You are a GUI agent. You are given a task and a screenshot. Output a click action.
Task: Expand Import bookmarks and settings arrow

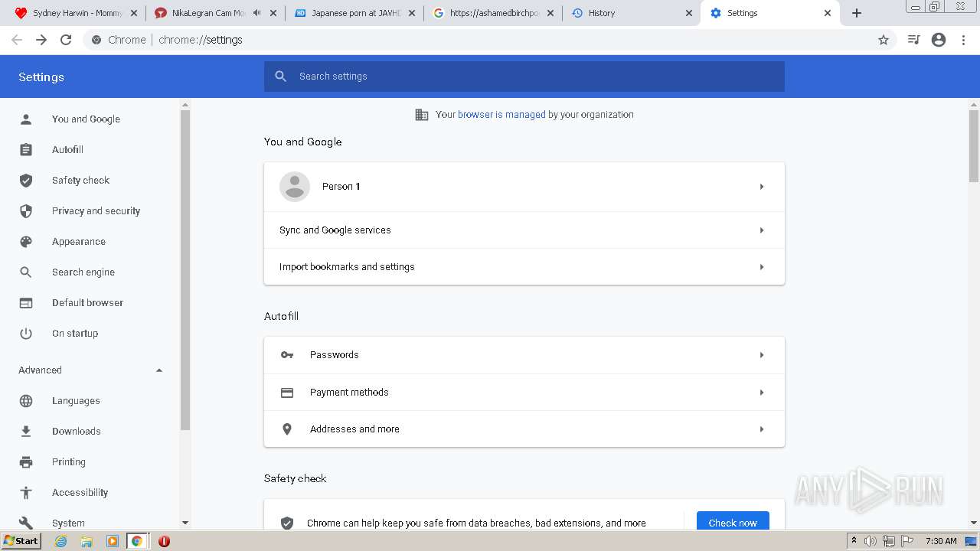pyautogui.click(x=762, y=267)
